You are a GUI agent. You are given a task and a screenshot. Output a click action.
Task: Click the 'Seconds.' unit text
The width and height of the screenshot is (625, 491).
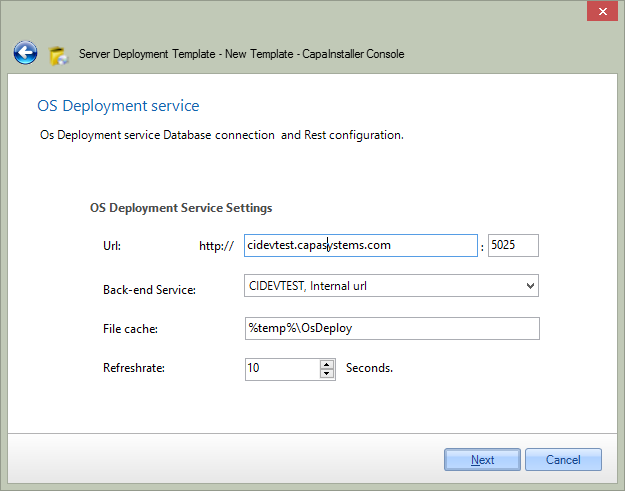pos(369,368)
